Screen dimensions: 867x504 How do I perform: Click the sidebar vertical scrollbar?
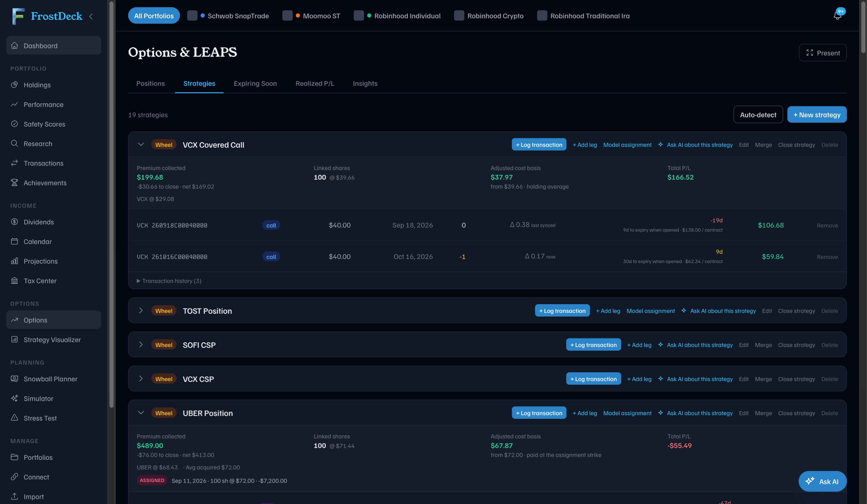click(112, 204)
